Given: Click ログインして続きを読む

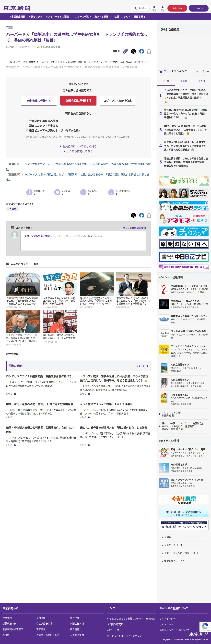Looking at the screenshot, I should (118, 100).
